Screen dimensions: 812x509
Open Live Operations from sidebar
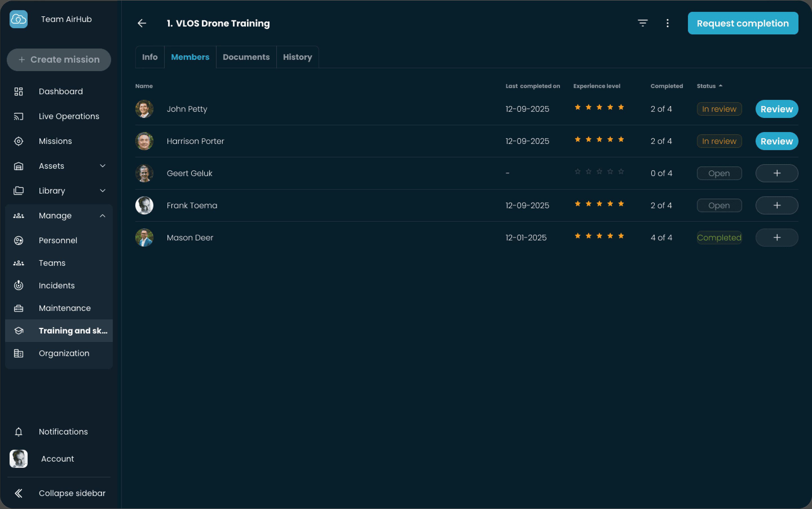click(69, 116)
